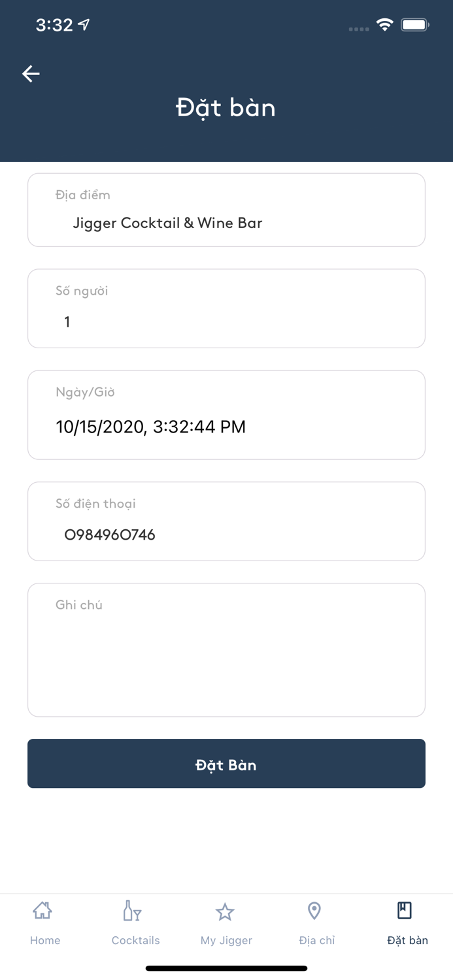Image resolution: width=453 pixels, height=980 pixels.
Task: Tap the Đặt bàn bookmark icon
Action: point(405,908)
